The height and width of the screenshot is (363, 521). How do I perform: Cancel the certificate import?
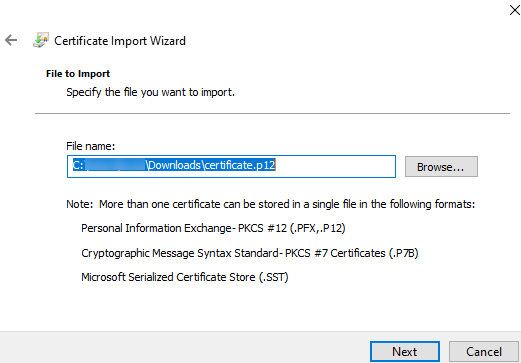point(484,352)
